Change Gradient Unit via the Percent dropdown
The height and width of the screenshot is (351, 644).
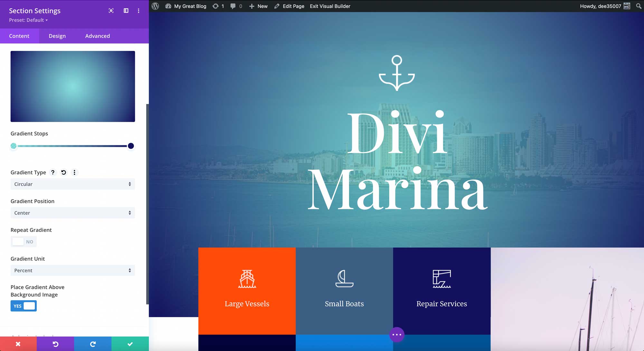[72, 270]
